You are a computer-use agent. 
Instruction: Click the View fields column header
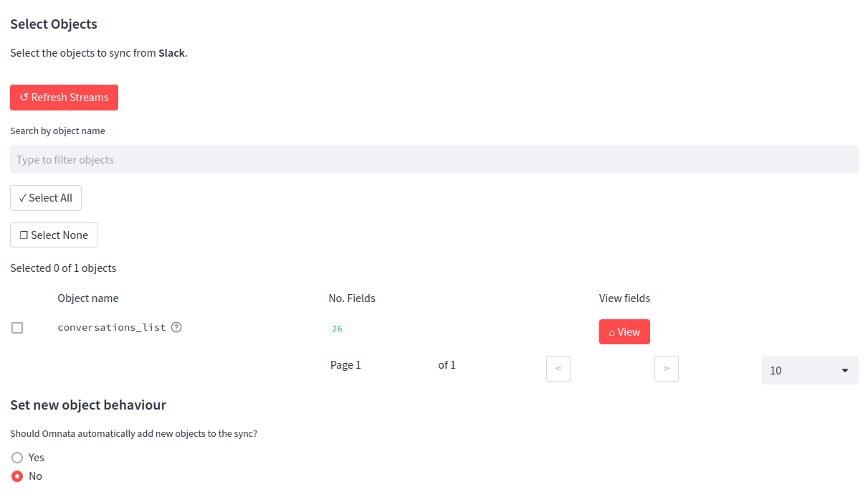624,298
